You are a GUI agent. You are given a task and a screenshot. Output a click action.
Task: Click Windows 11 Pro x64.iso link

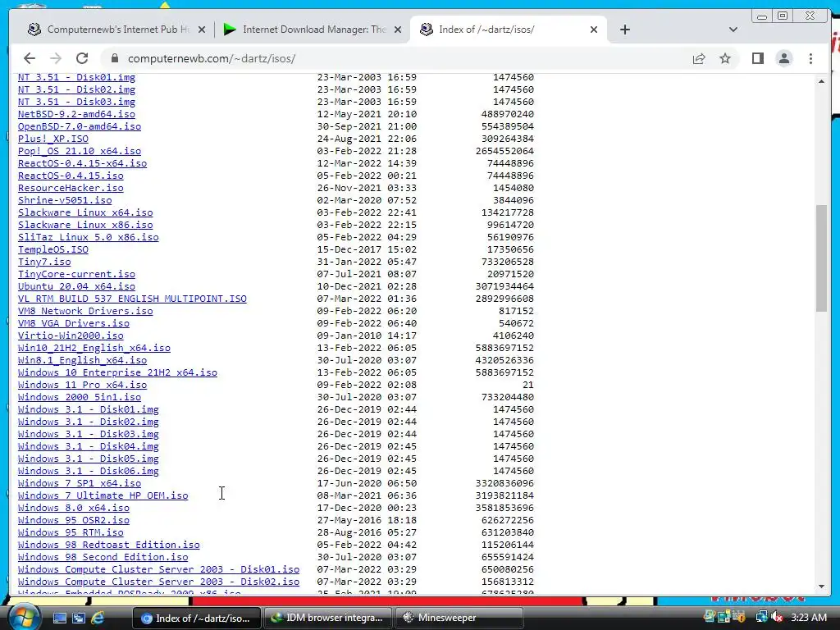pyautogui.click(x=83, y=386)
